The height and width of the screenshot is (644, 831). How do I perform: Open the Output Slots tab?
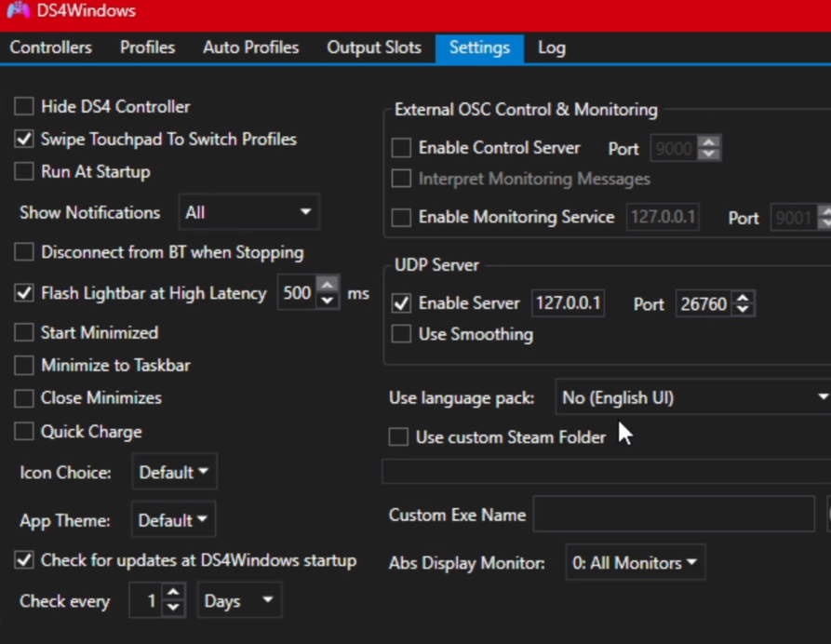tap(374, 47)
